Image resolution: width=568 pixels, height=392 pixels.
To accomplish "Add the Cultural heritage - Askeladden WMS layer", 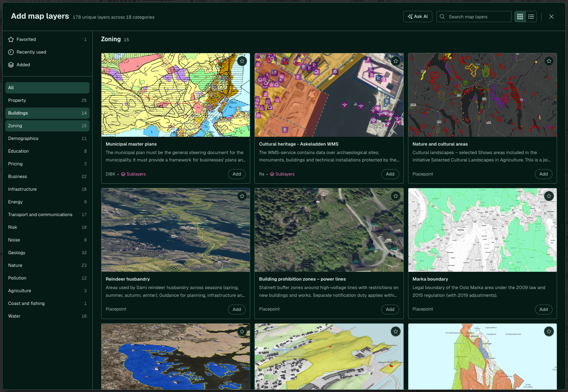I will pyautogui.click(x=390, y=174).
